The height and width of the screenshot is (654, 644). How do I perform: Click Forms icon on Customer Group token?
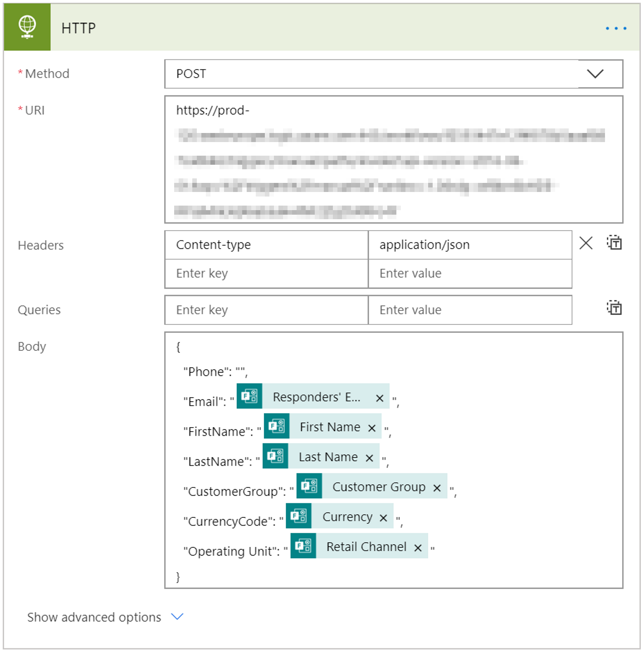click(x=309, y=486)
